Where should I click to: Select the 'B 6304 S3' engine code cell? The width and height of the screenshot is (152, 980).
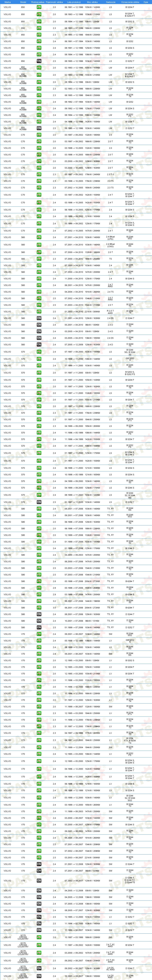tap(130, 588)
